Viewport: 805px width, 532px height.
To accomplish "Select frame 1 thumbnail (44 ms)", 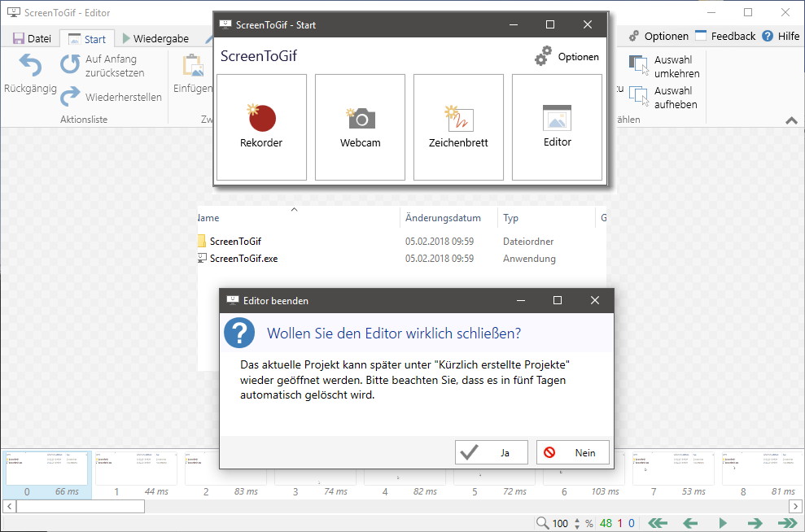I will (x=136, y=475).
